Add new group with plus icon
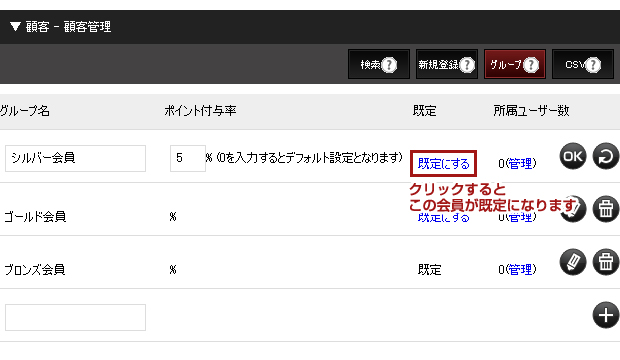 coord(606,315)
